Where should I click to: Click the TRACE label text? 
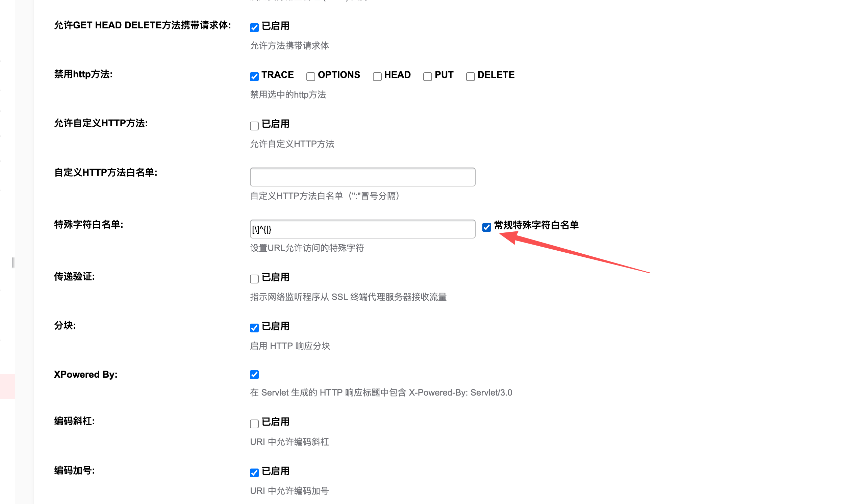[x=277, y=75]
